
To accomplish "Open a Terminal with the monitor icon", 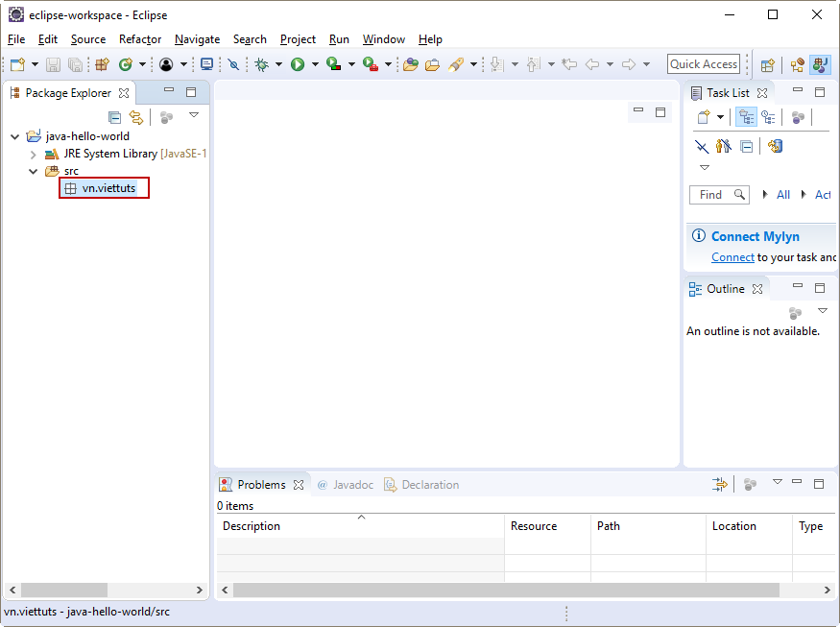I will pyautogui.click(x=206, y=65).
